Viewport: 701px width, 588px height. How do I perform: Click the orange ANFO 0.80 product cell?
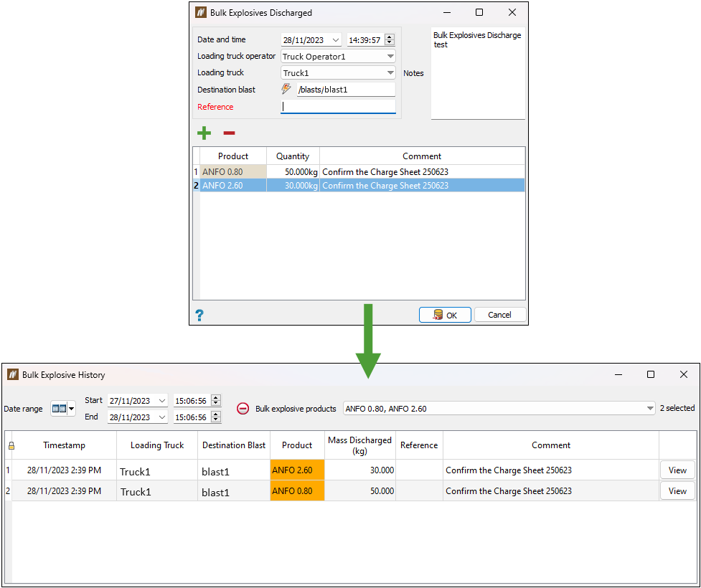(297, 490)
